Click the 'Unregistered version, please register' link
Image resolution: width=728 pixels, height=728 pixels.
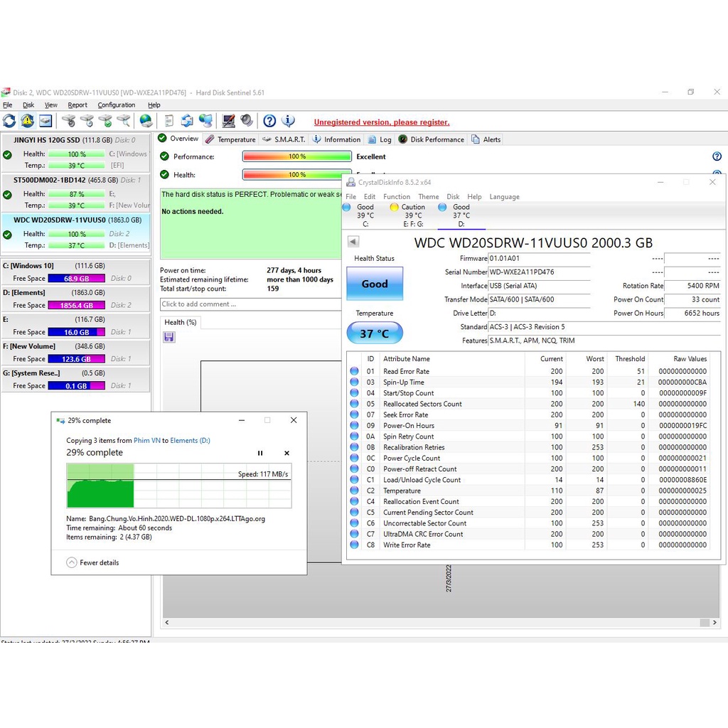click(382, 122)
